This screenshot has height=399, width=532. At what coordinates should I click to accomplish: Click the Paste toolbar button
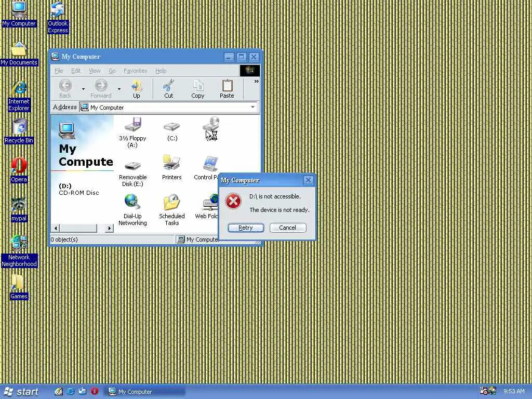click(227, 89)
